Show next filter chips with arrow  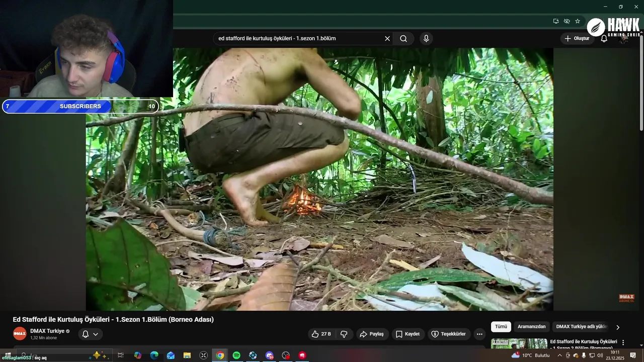point(618,327)
